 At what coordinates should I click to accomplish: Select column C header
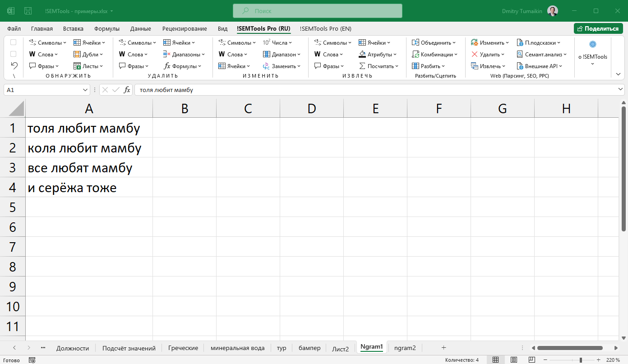[x=248, y=108]
